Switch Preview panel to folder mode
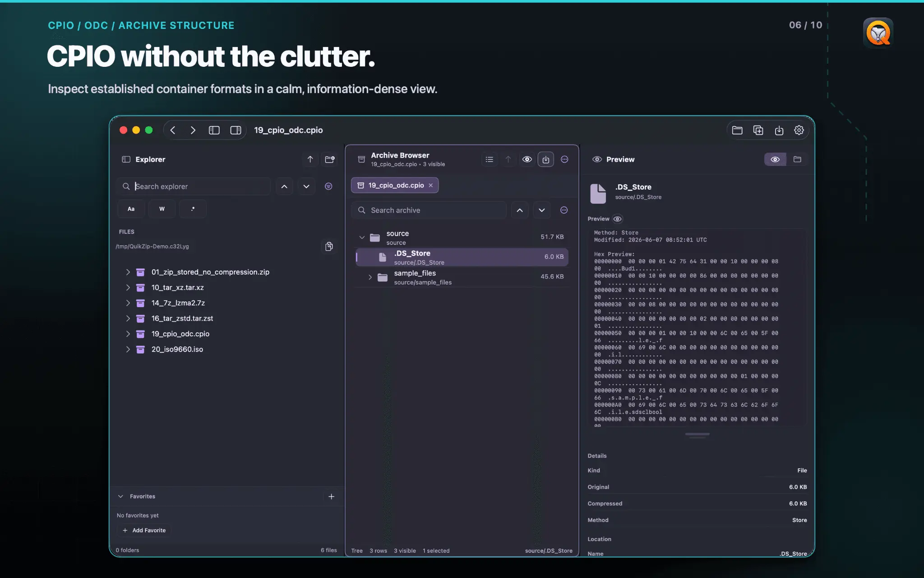The width and height of the screenshot is (924, 578). tap(797, 159)
